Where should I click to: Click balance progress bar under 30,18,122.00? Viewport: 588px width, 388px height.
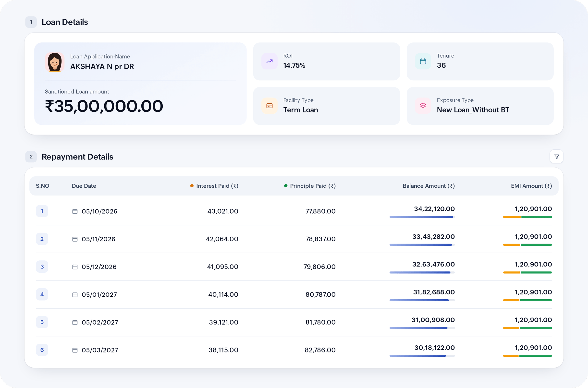pos(422,356)
